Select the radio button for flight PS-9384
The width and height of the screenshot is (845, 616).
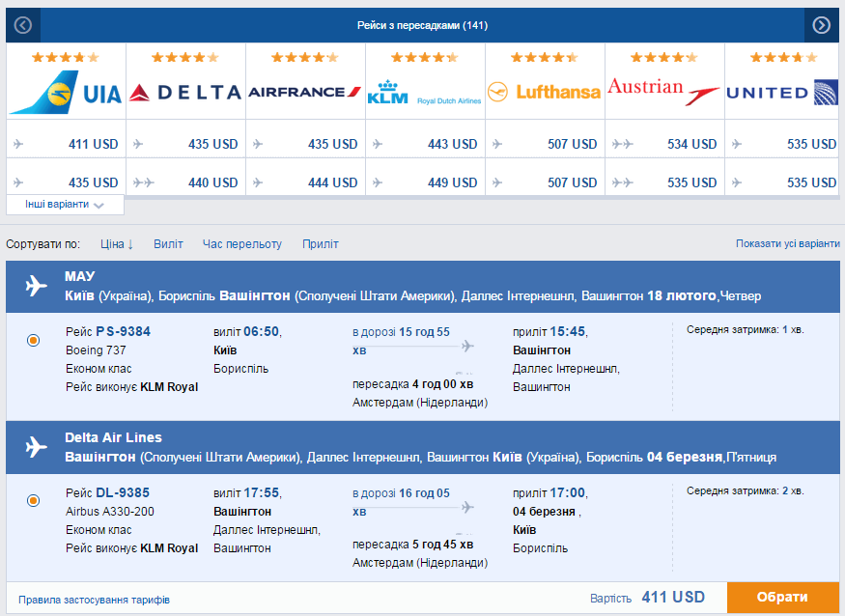tap(34, 340)
